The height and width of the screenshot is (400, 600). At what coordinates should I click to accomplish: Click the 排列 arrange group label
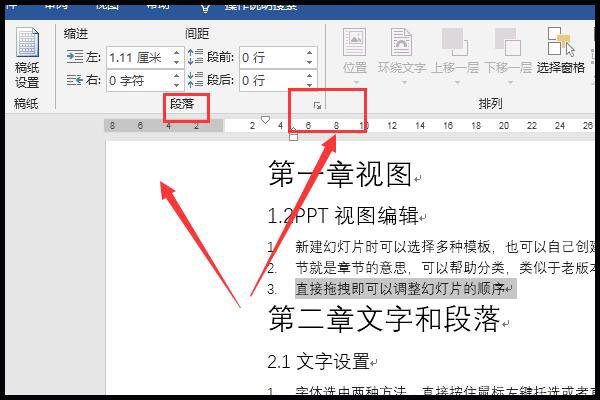coord(490,103)
